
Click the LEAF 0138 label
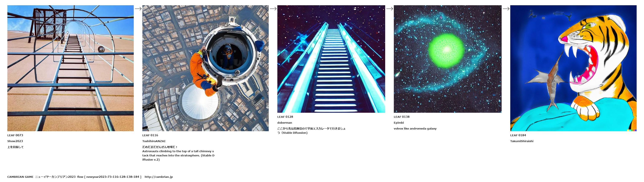click(402, 117)
